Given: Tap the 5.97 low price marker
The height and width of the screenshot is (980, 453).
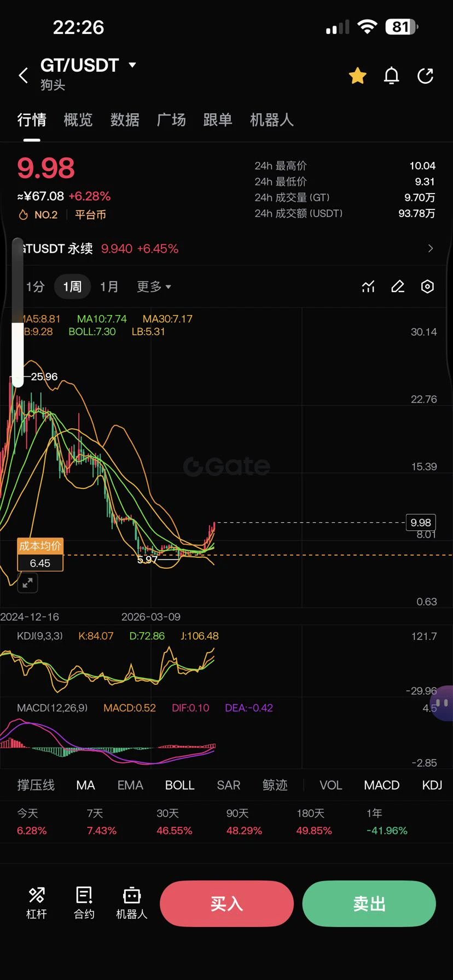Looking at the screenshot, I should [147, 559].
